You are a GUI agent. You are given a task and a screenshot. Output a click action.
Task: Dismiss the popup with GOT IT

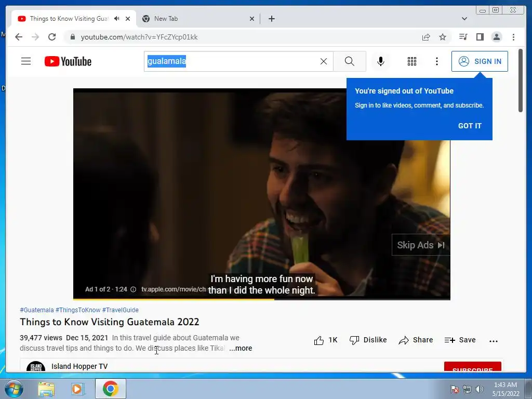470,126
